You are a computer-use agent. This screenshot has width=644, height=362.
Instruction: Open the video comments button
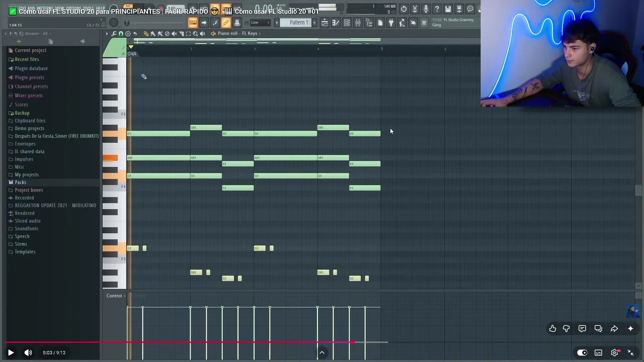pos(582,328)
